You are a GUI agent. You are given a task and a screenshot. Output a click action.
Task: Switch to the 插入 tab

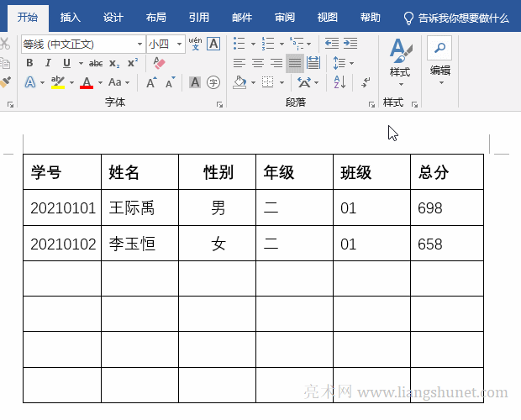pyautogui.click(x=71, y=18)
